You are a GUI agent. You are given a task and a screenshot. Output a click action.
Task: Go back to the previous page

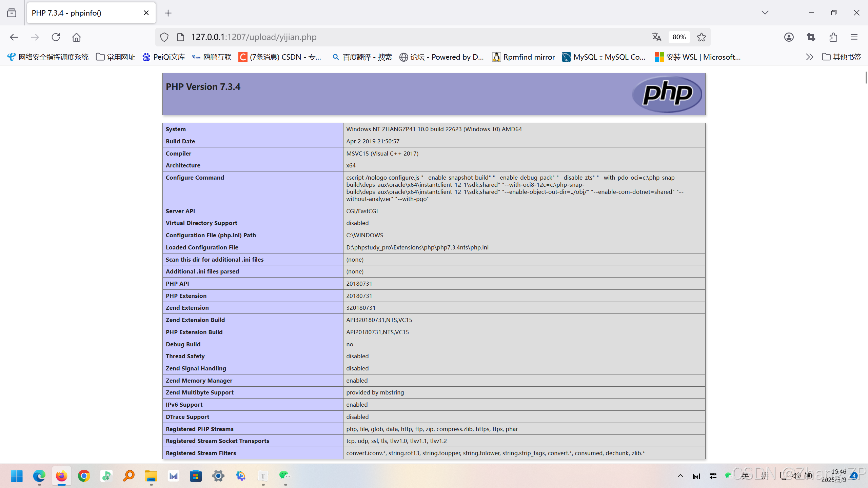(x=14, y=37)
